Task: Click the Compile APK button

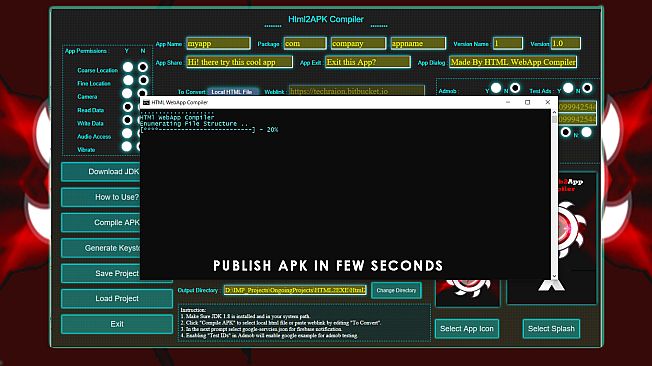Action: pos(101,223)
